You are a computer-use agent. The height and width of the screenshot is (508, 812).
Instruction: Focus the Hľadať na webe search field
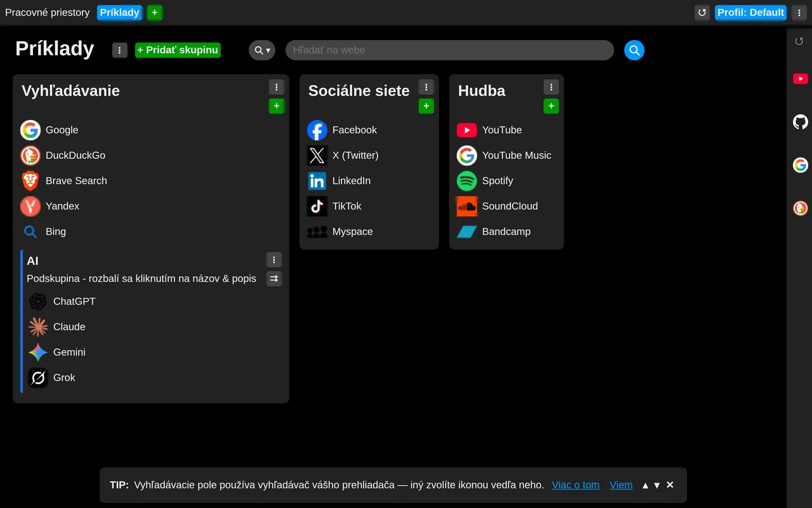pyautogui.click(x=450, y=50)
